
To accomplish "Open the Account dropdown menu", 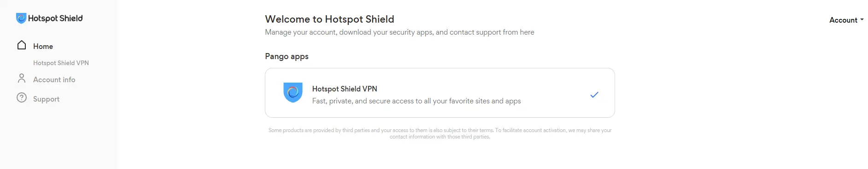I will (x=846, y=20).
